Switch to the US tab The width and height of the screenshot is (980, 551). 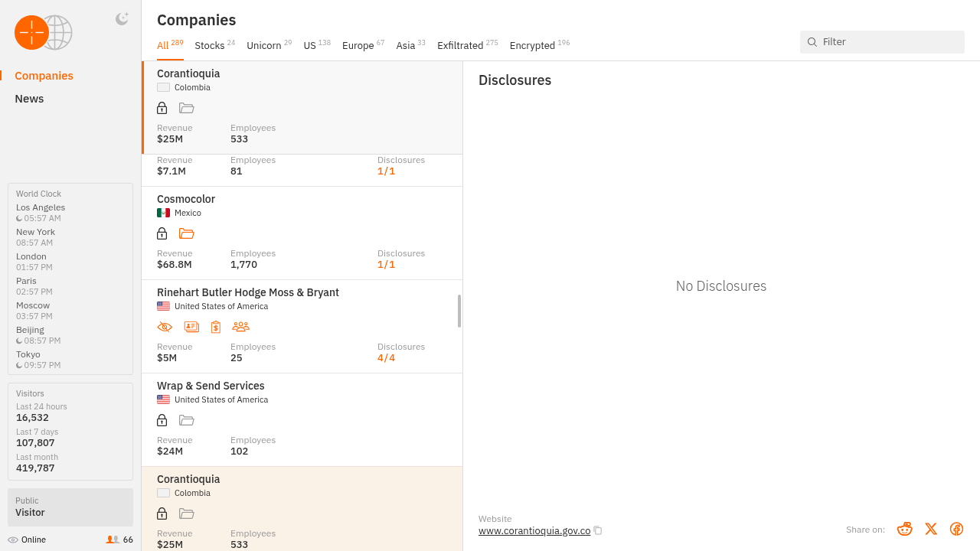pyautogui.click(x=317, y=45)
